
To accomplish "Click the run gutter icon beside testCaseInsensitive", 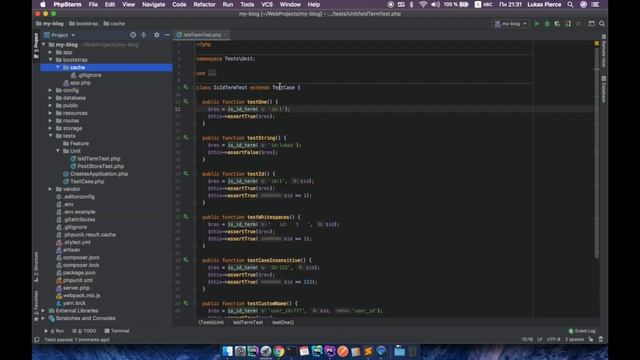I will [x=186, y=260].
